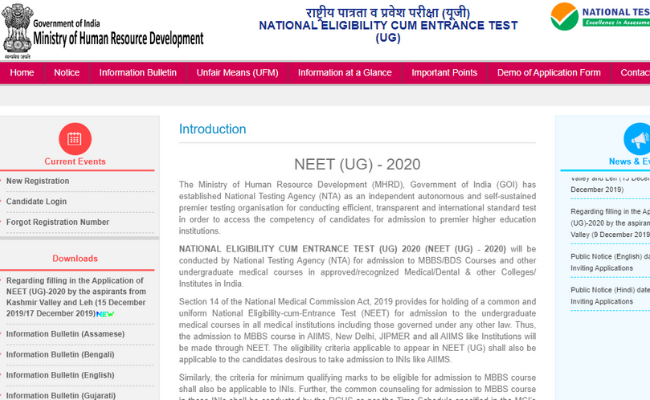This screenshot has height=400, width=650.
Task: Select Important Points in the navbar
Action: tap(444, 73)
